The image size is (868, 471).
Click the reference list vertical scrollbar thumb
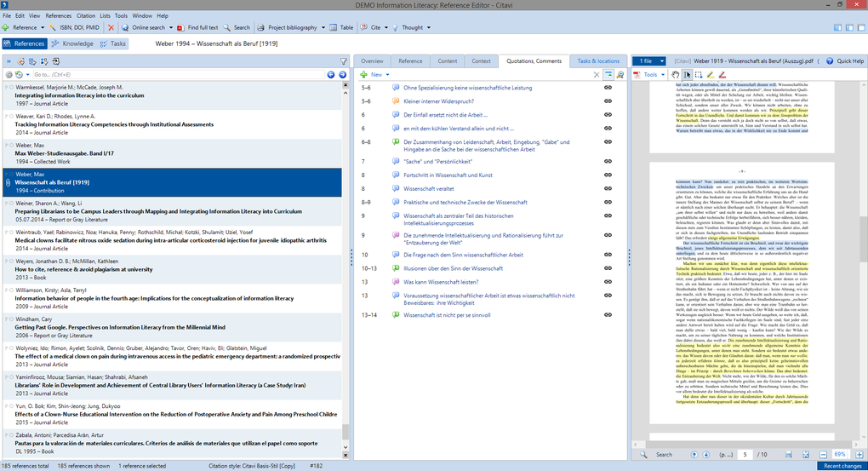click(x=345, y=431)
